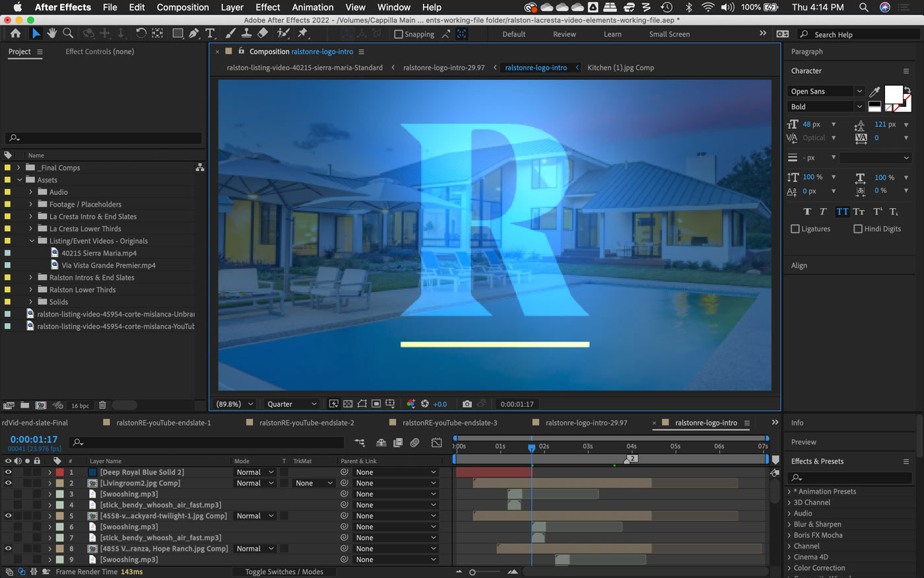This screenshot has width=924, height=578.
Task: Select the Clone Stamp tool
Action: click(x=246, y=33)
